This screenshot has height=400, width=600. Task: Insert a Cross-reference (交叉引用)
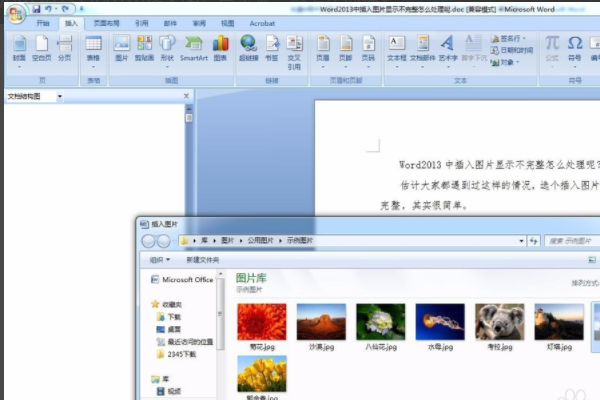tap(294, 52)
